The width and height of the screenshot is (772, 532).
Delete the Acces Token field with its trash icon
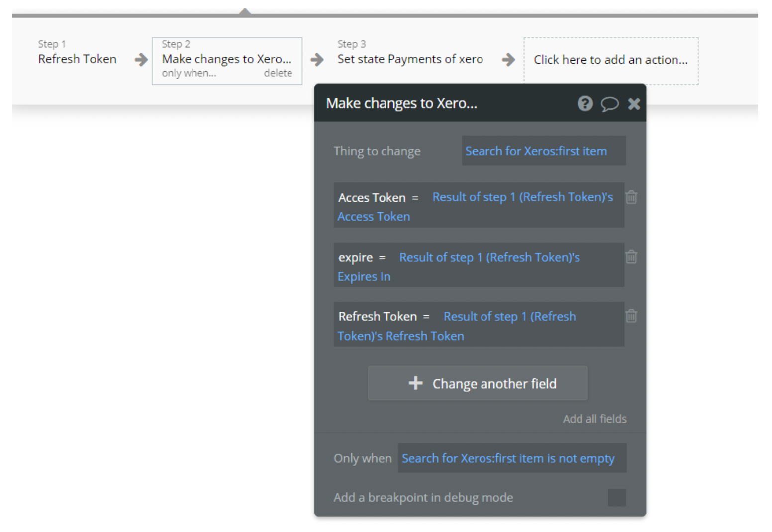631,197
